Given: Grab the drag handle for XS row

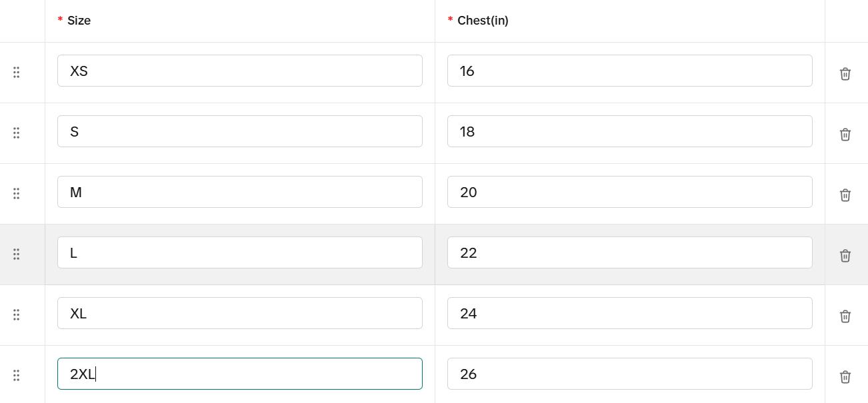Looking at the screenshot, I should pos(17,72).
